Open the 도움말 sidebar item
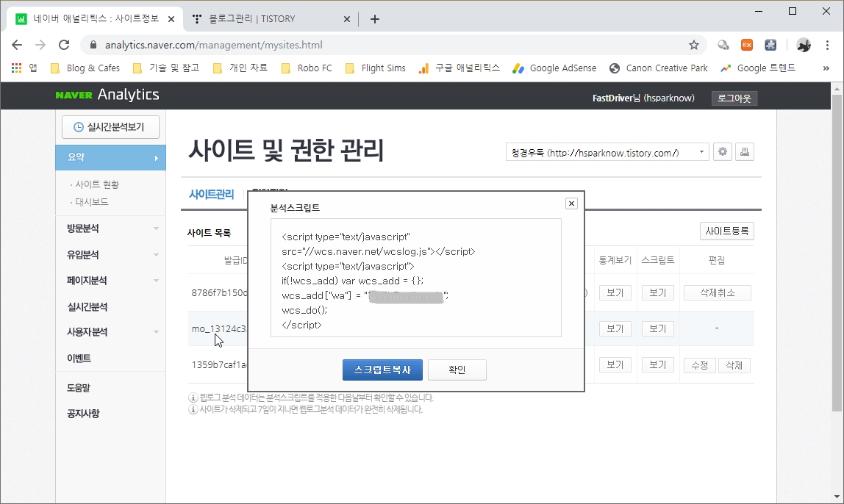844x504 pixels. pos(79,388)
